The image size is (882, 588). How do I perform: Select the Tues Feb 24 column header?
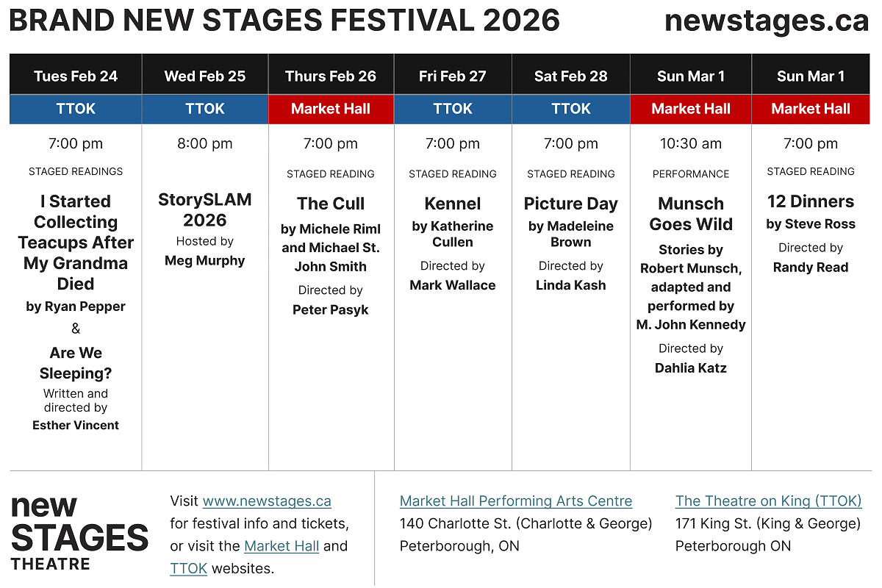pyautogui.click(x=76, y=76)
